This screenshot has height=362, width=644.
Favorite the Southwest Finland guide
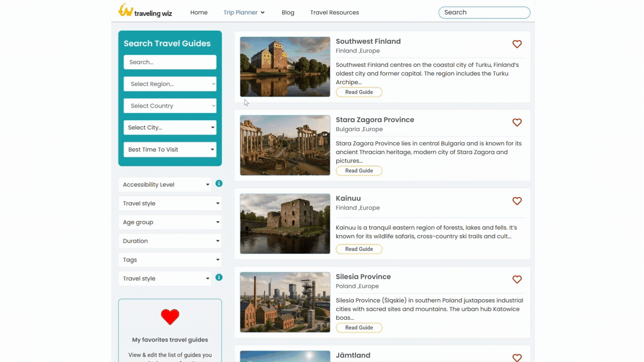click(x=517, y=44)
